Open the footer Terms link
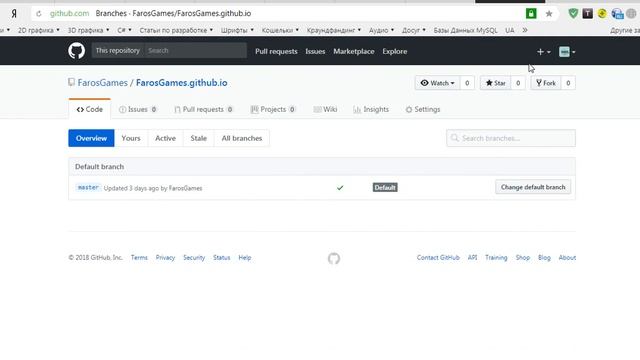Screen dimensions: 640x360 (x=139, y=258)
